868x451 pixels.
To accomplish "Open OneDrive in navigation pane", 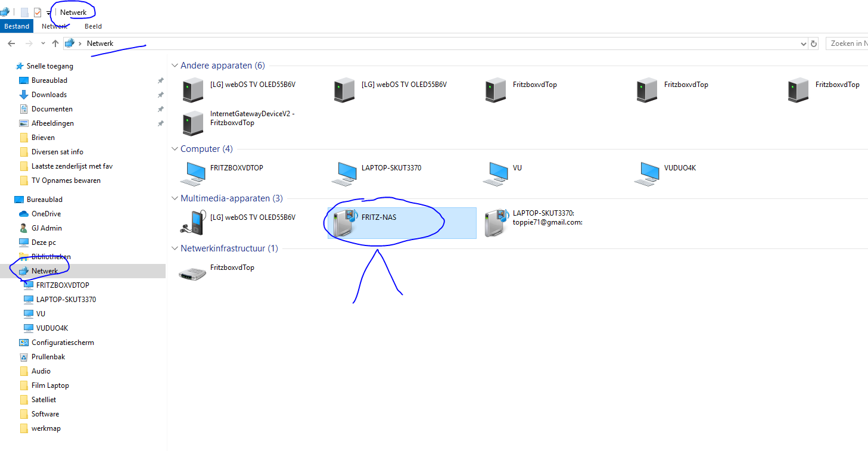I will (x=46, y=214).
